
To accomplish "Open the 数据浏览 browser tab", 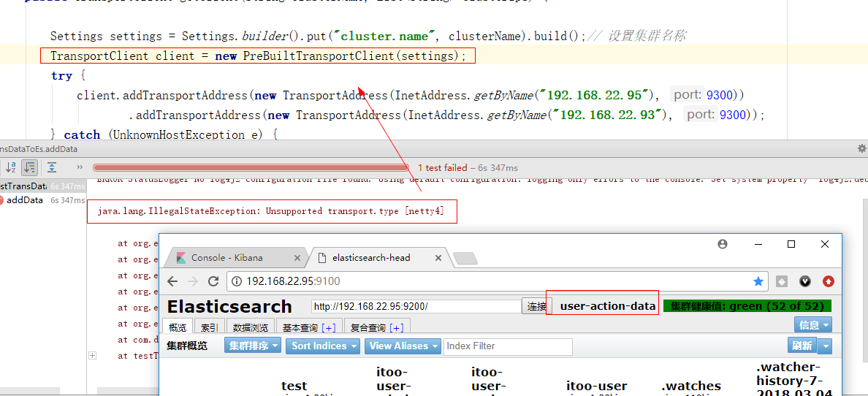I will pyautogui.click(x=251, y=328).
